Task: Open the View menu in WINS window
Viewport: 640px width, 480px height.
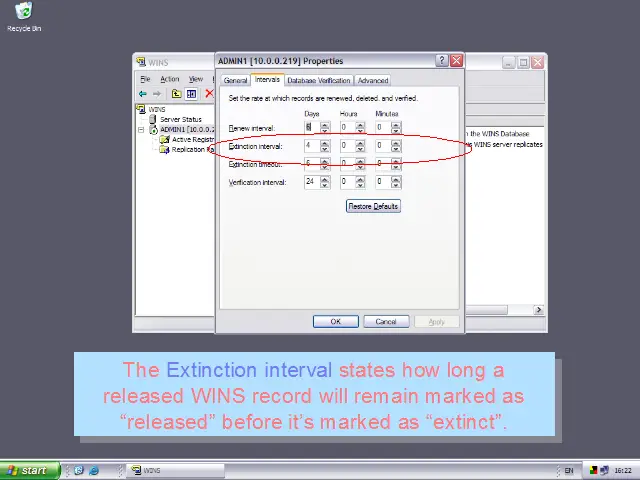Action: pyautogui.click(x=196, y=79)
